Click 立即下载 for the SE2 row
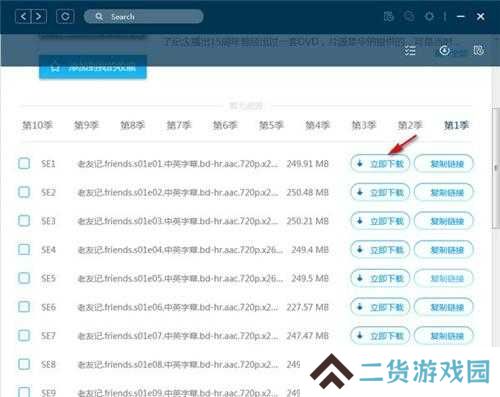 coord(380,192)
